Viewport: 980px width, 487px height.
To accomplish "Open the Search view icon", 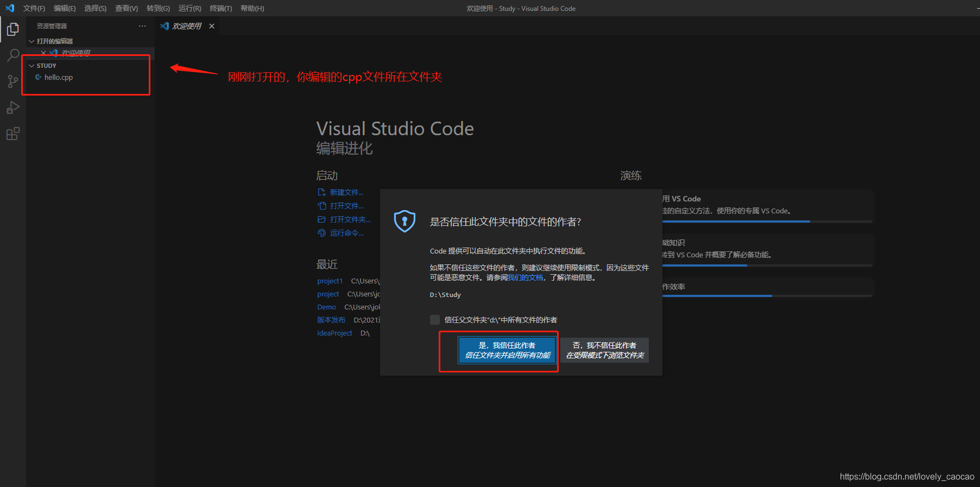I will 13,55.
